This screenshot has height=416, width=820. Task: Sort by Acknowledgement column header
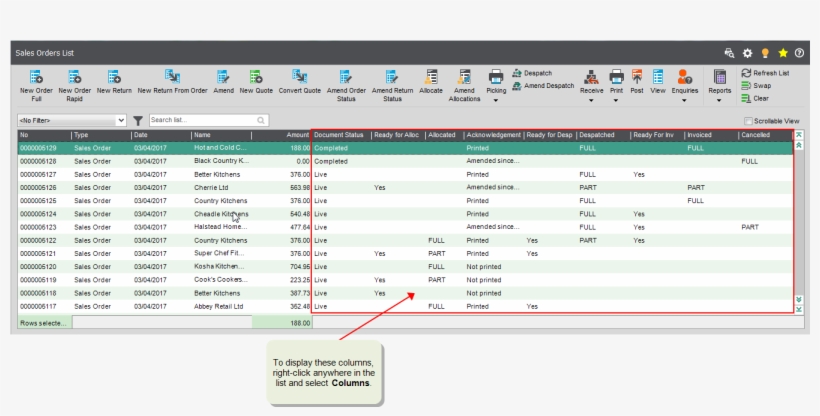tap(494, 135)
